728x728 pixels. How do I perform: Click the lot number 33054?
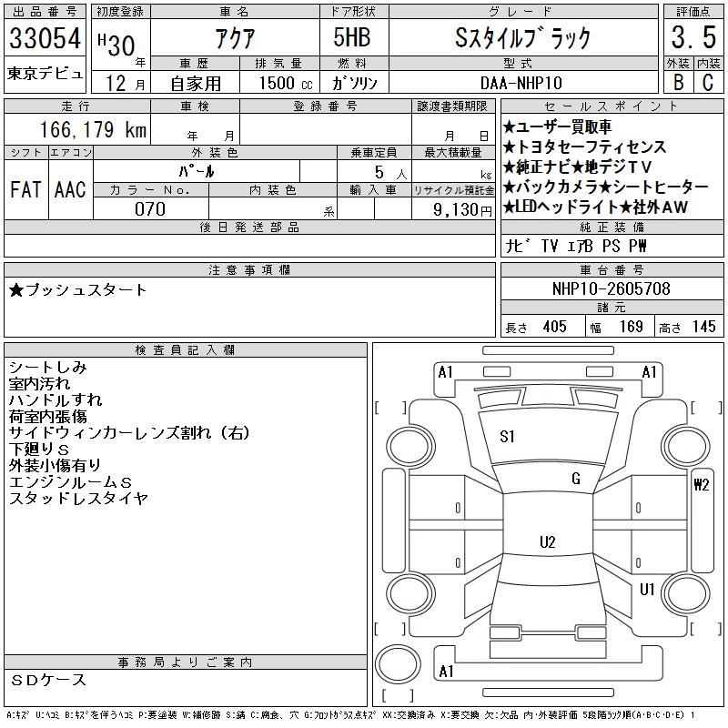point(45,40)
